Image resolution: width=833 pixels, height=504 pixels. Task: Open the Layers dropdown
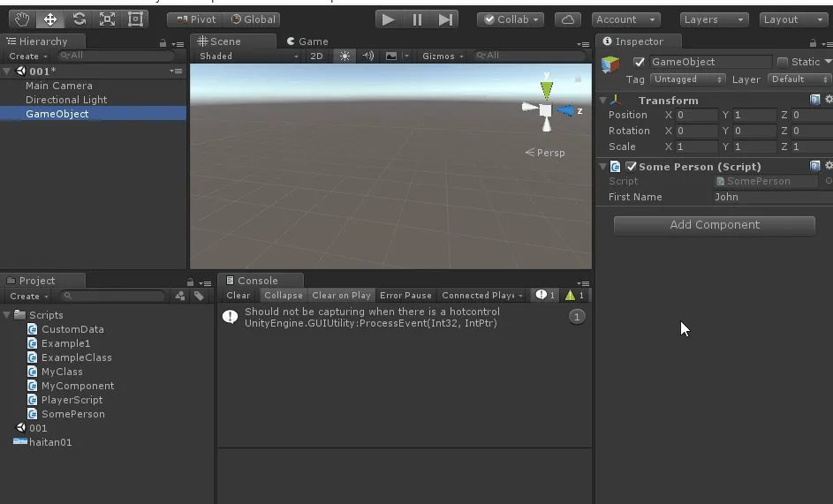pyautogui.click(x=714, y=19)
